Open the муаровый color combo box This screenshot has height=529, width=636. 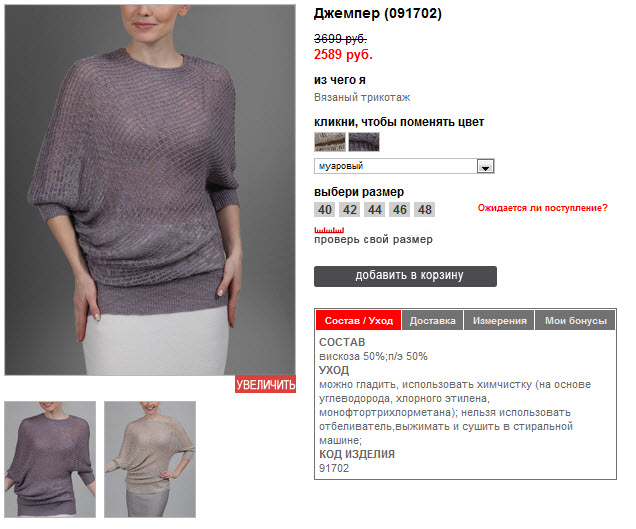pyautogui.click(x=404, y=166)
